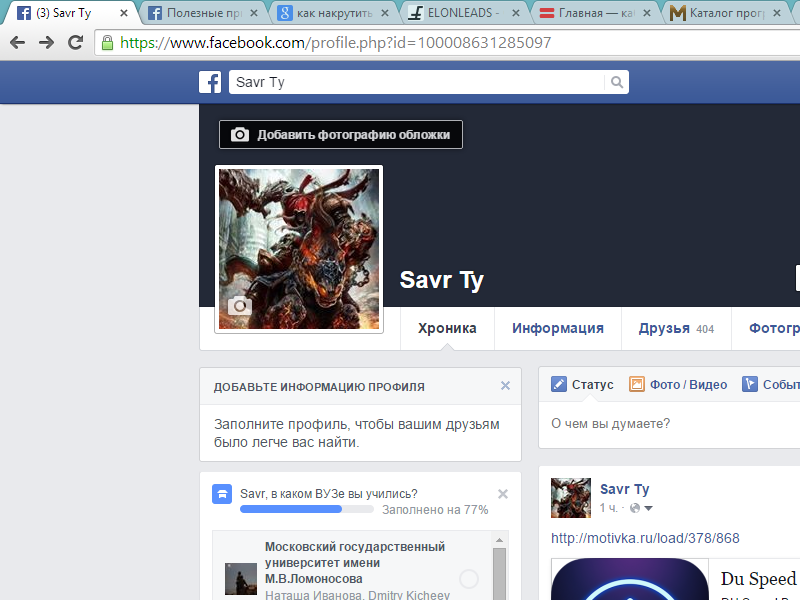
Task: Close the 'Полезные' Facebook tab
Action: [x=254, y=13]
